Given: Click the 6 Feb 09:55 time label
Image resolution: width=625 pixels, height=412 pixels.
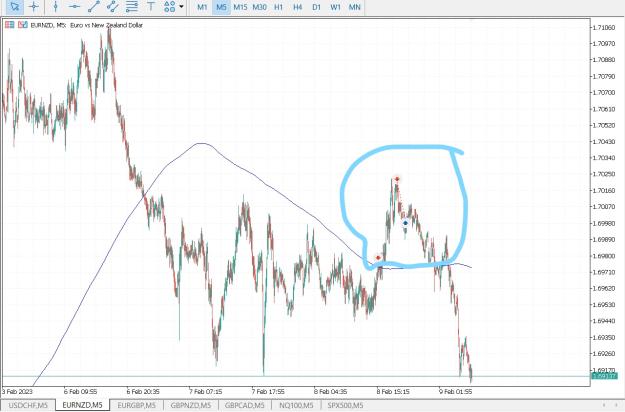Looking at the screenshot, I should (x=81, y=392).
